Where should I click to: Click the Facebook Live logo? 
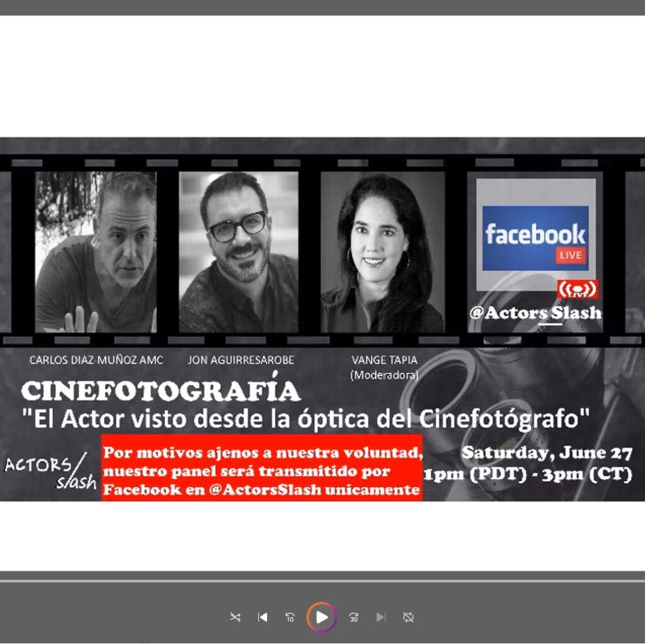pos(535,238)
